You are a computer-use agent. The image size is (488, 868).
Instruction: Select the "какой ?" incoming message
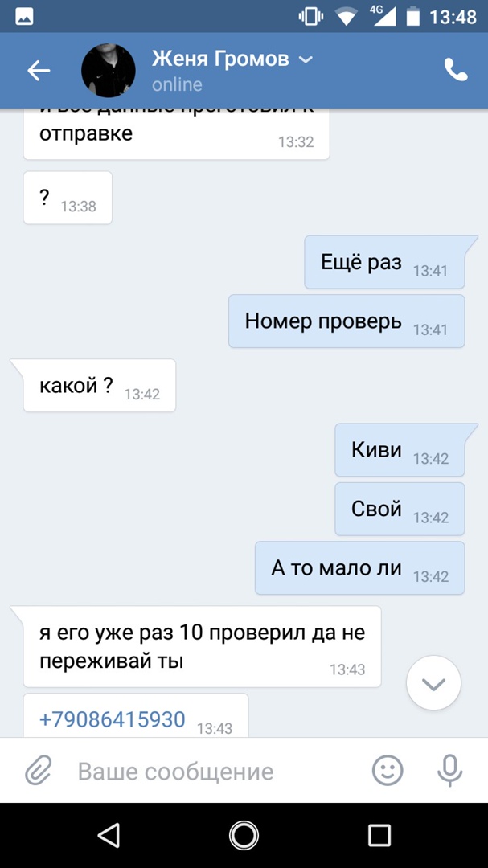tap(100, 385)
